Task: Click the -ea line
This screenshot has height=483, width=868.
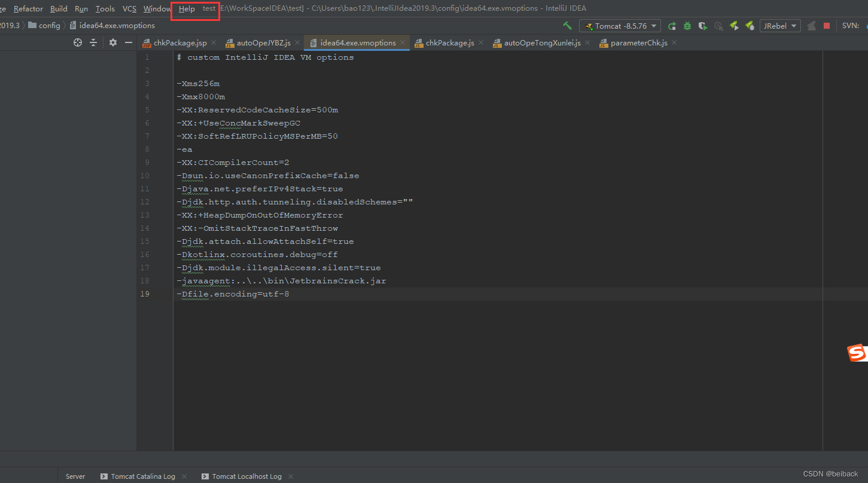Action: [184, 149]
